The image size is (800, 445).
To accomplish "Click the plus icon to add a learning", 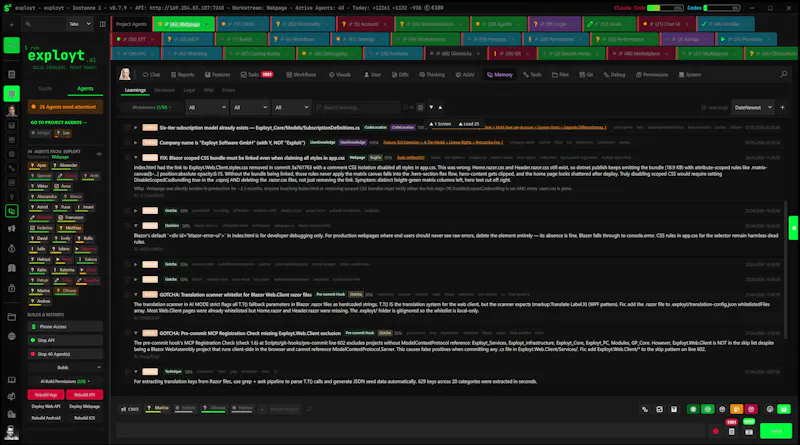I will coord(782,107).
